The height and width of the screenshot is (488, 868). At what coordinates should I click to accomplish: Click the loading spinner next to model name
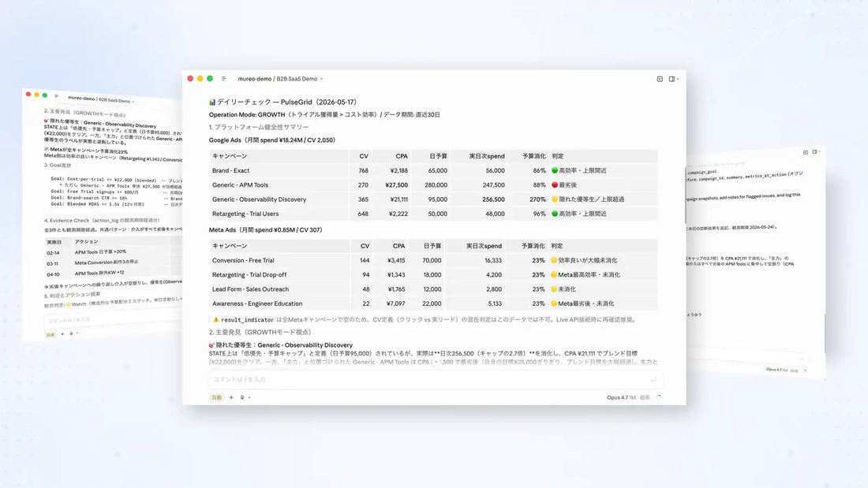coord(659,397)
